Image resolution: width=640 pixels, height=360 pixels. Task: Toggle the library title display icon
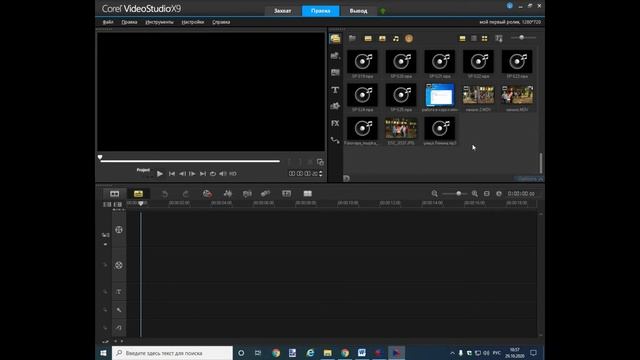coord(462,38)
